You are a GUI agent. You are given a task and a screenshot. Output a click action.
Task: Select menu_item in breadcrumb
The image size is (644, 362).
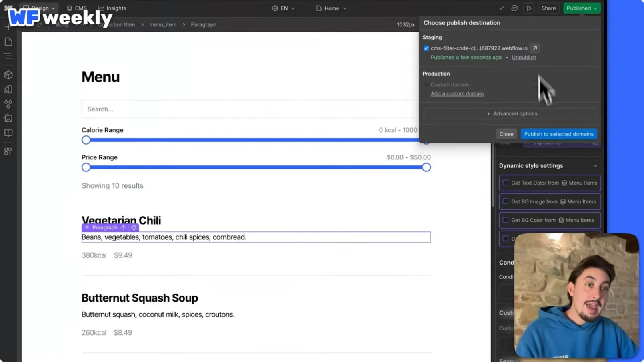[163, 24]
